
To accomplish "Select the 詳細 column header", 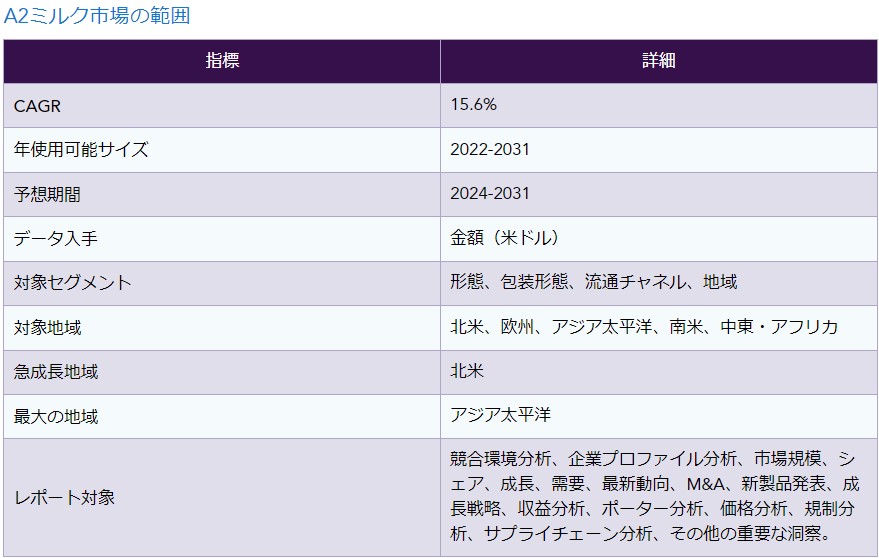I will click(x=659, y=61).
